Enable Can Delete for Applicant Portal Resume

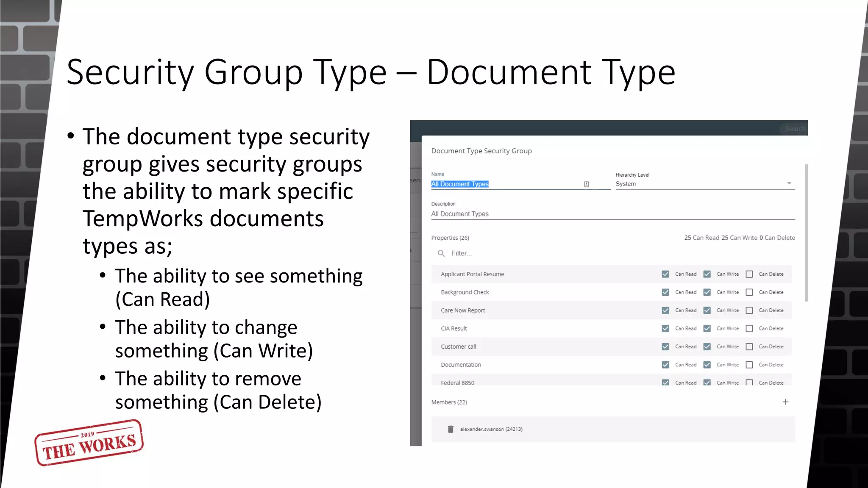[x=749, y=274]
